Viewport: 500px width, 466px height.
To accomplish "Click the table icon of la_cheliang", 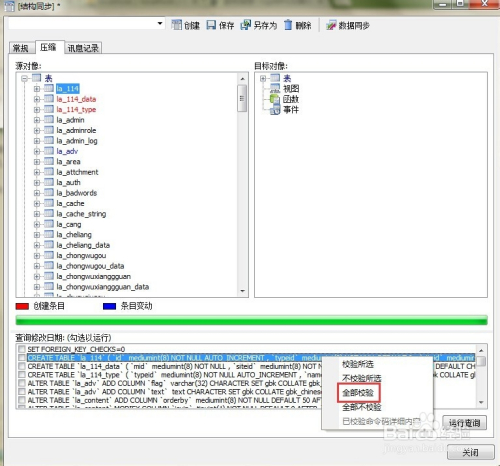I will 49,234.
